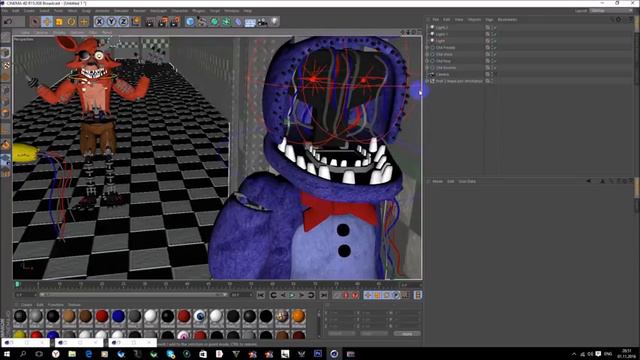Click the coordinate system icon
The height and width of the screenshot is (360, 640).
tap(136, 21)
